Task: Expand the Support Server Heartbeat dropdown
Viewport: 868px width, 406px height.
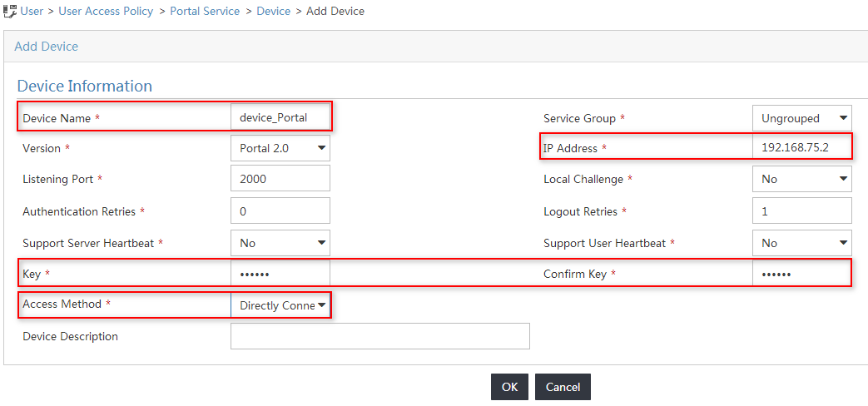Action: [280, 243]
